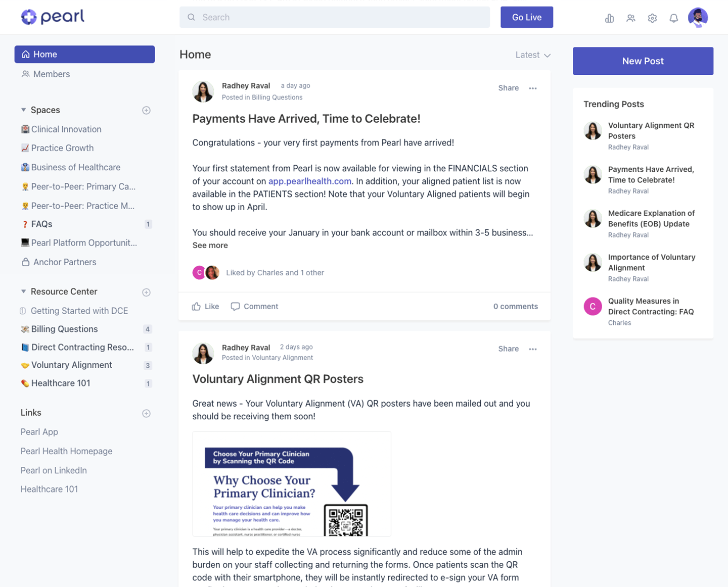The width and height of the screenshot is (728, 587).
Task: Expand the post with See more
Action: tap(210, 245)
